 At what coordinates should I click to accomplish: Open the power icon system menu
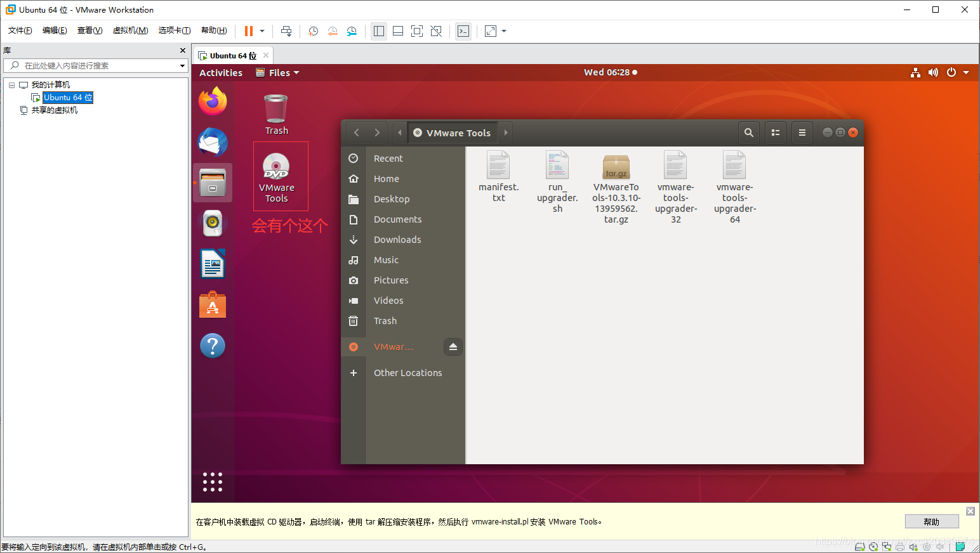pos(951,72)
